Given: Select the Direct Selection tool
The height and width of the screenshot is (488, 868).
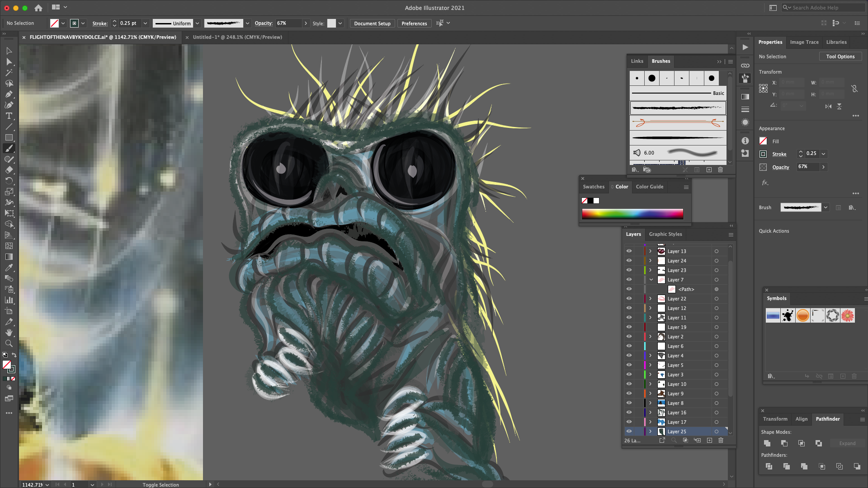Looking at the screenshot, I should coord(9,61).
